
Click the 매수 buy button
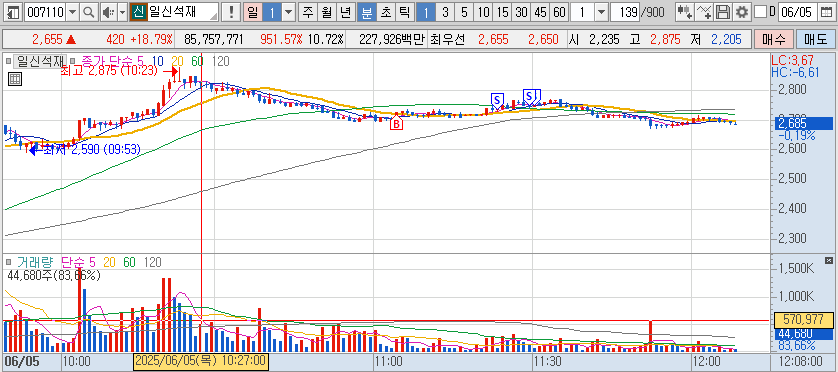click(x=773, y=39)
